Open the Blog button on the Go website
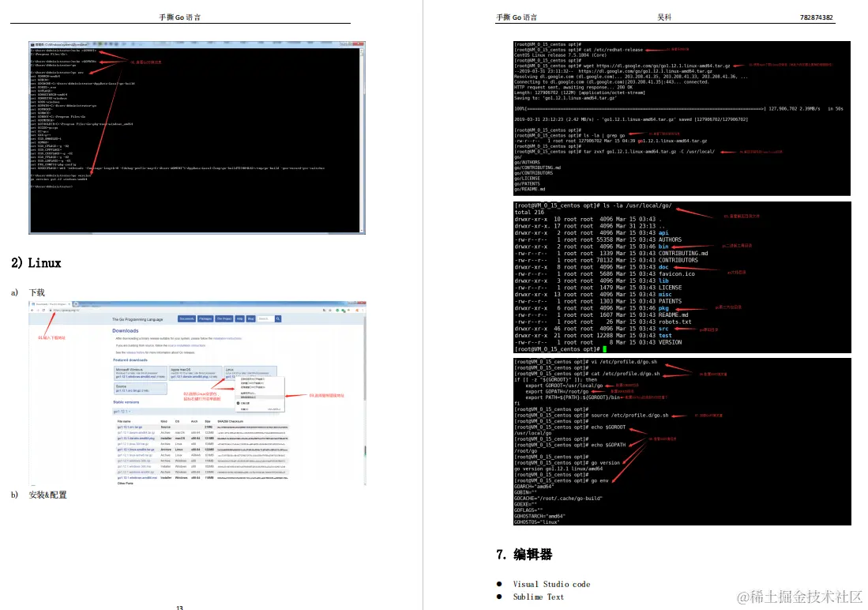This screenshot has width=868, height=610. pyautogui.click(x=251, y=318)
